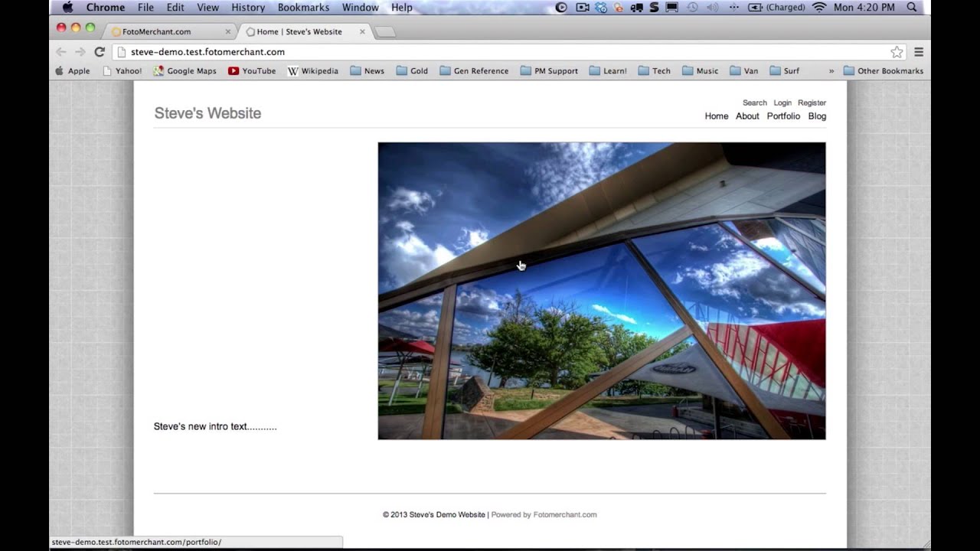980x551 pixels.
Task: Click the truck icon in menu bar
Action: tap(636, 7)
